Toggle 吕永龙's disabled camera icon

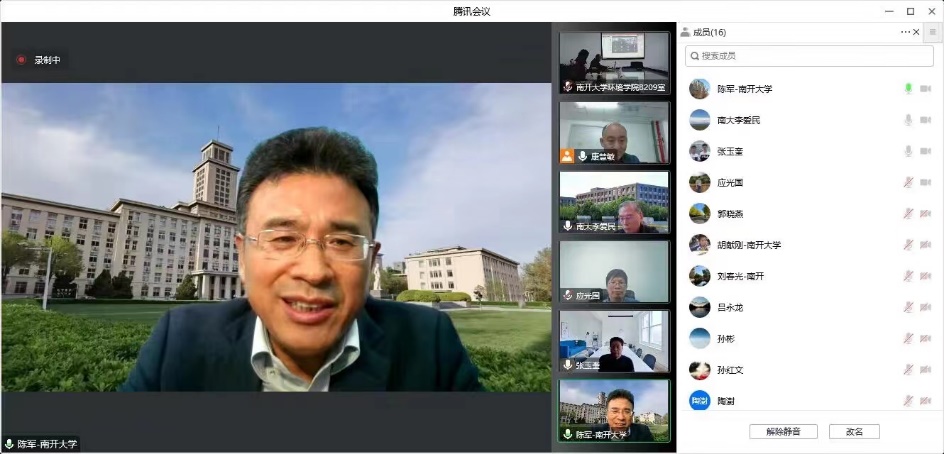pyautogui.click(x=926, y=308)
